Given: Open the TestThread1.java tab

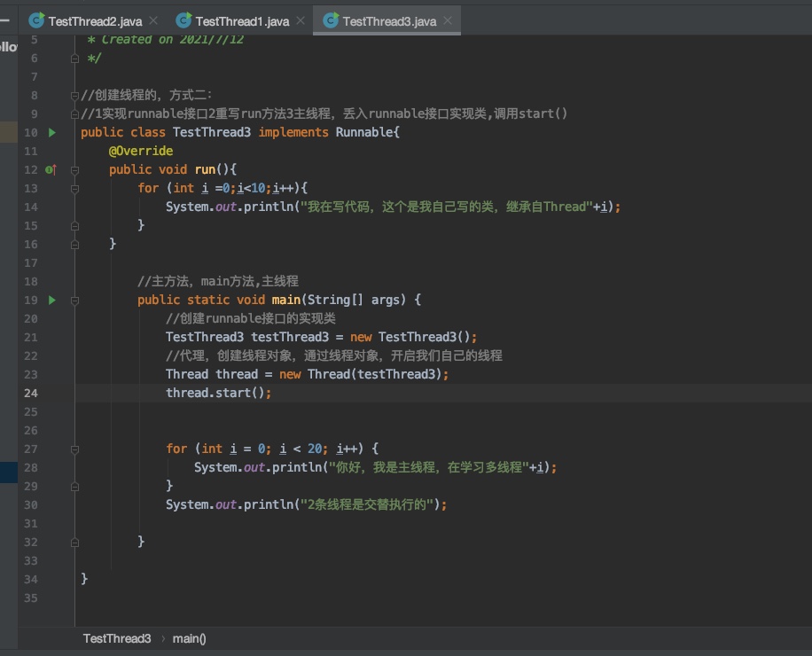Looking at the screenshot, I should pos(241,20).
